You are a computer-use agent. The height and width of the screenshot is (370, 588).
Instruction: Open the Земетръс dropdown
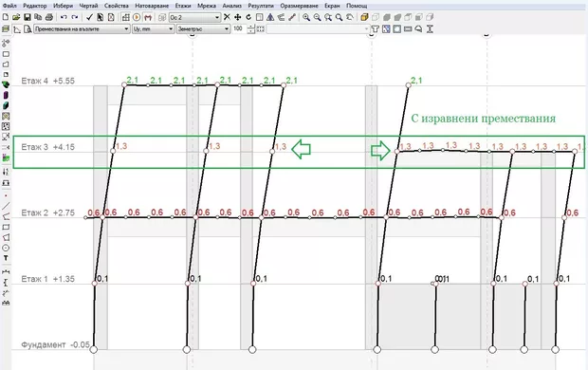(203, 28)
